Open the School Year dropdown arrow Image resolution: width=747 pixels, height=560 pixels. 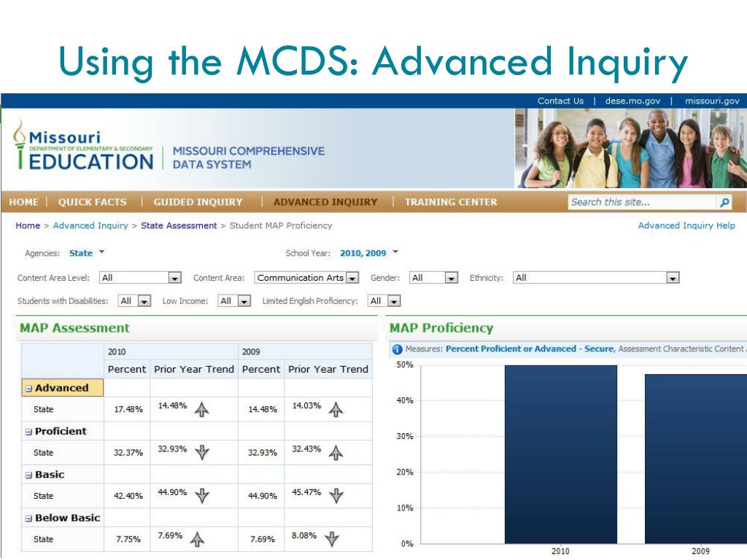coord(395,252)
